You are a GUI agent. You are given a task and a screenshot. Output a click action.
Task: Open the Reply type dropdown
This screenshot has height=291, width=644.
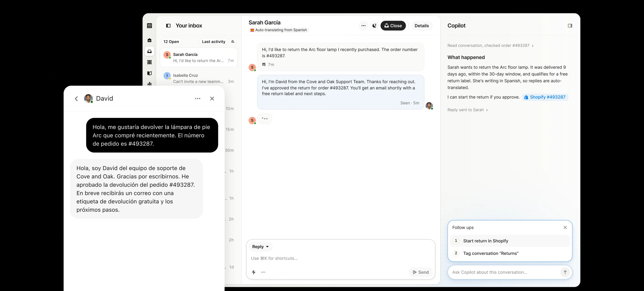[x=260, y=247]
